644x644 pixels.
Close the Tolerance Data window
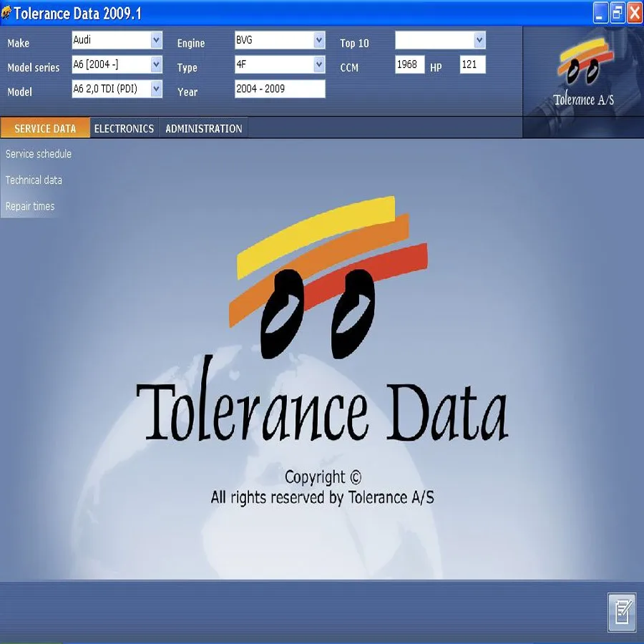click(634, 13)
